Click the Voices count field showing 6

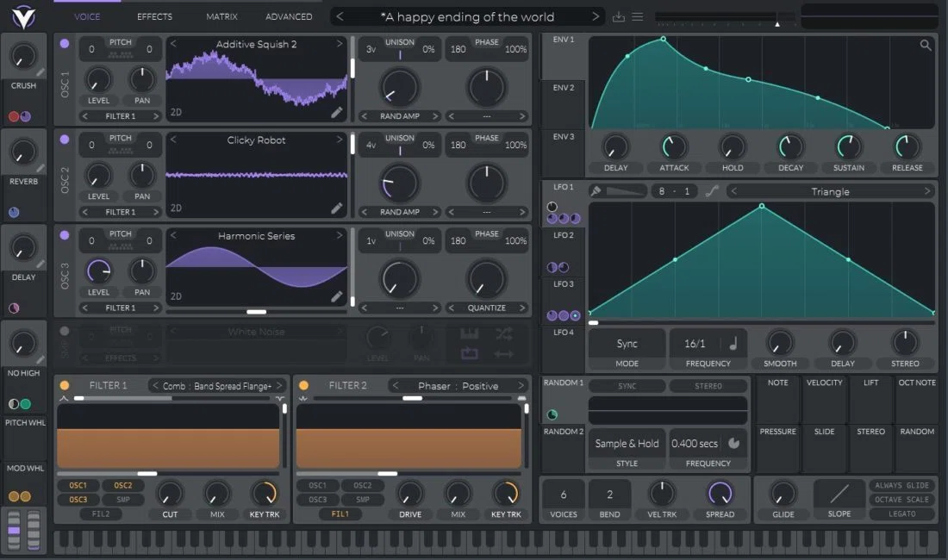[x=564, y=495]
